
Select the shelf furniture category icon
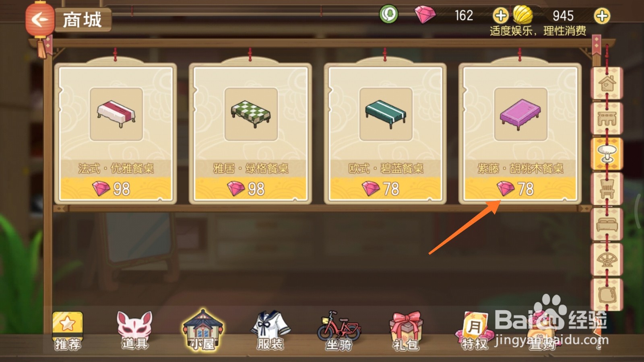pos(607,118)
